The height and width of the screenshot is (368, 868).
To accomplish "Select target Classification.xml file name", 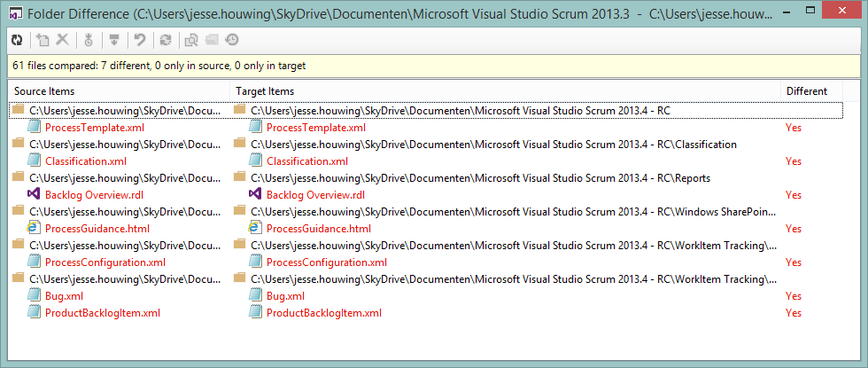I will click(x=307, y=161).
